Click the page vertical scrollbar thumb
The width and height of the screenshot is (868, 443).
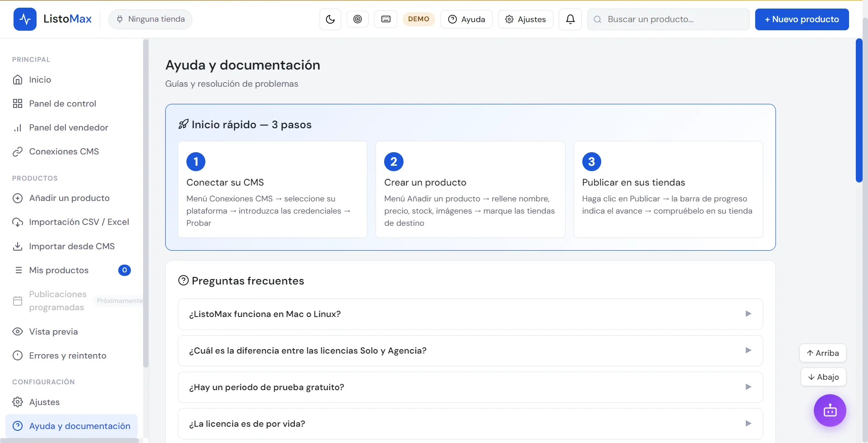click(859, 111)
